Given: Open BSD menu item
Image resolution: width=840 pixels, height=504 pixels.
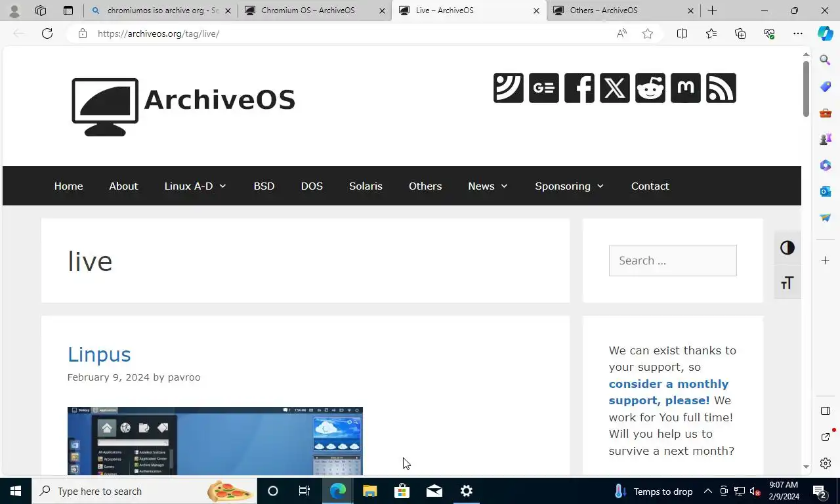Looking at the screenshot, I should (264, 186).
